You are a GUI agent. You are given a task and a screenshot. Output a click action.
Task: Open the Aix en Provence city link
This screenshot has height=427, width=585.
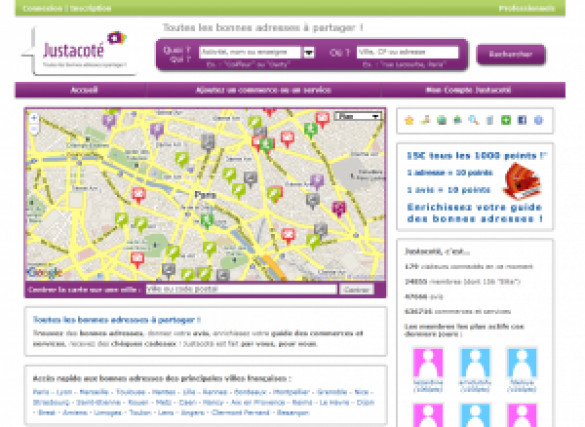[x=258, y=402]
